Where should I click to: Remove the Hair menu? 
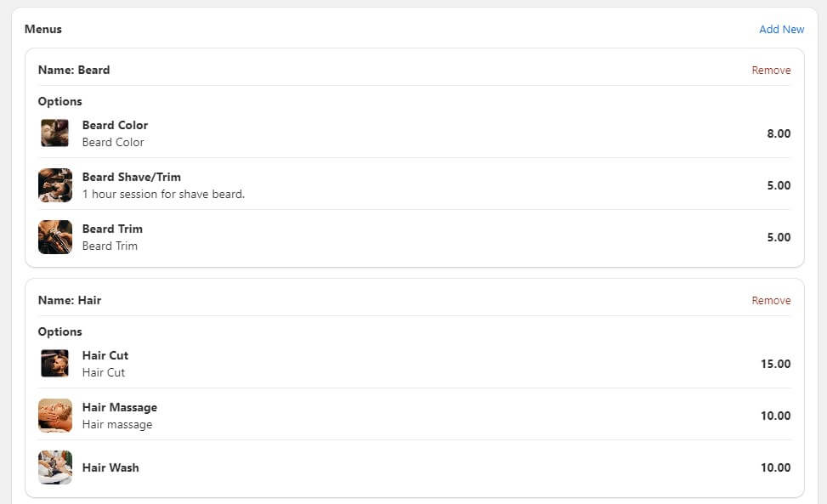click(771, 301)
